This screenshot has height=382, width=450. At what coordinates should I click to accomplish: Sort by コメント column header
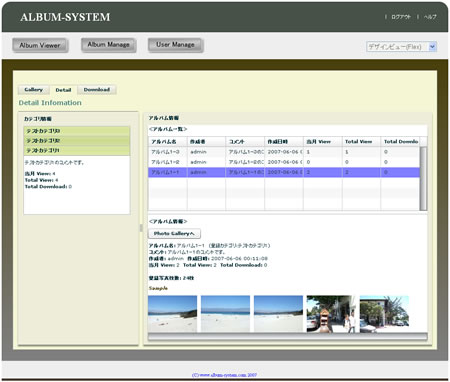click(x=245, y=142)
